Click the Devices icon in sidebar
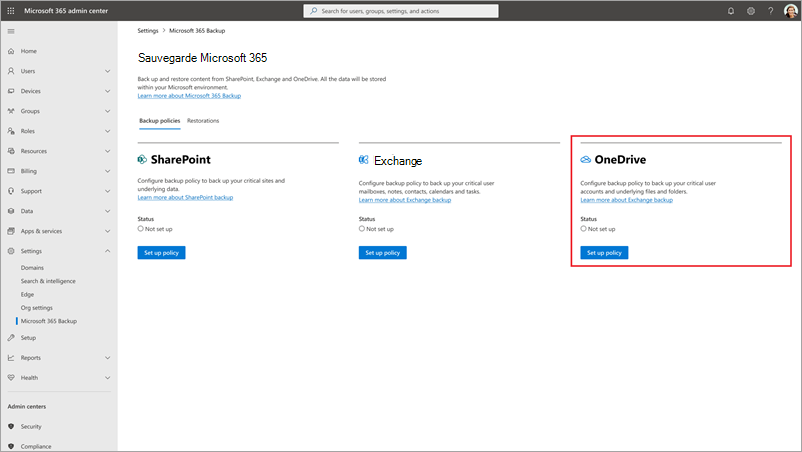Viewport: 802px width, 452px height. coord(11,91)
